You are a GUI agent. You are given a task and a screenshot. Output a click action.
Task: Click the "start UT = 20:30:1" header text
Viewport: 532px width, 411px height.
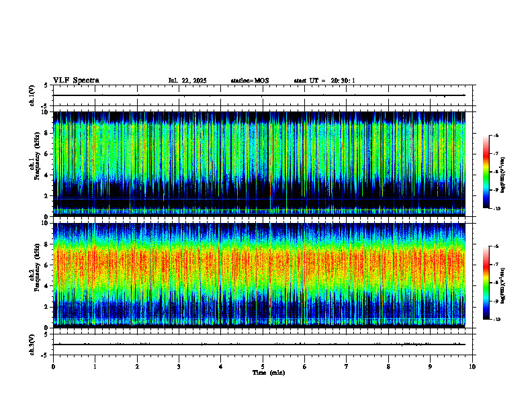coord(324,81)
